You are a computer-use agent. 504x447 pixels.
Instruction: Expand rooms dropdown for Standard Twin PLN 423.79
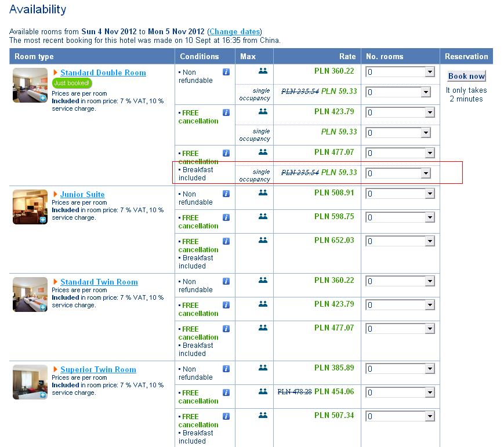400,305
